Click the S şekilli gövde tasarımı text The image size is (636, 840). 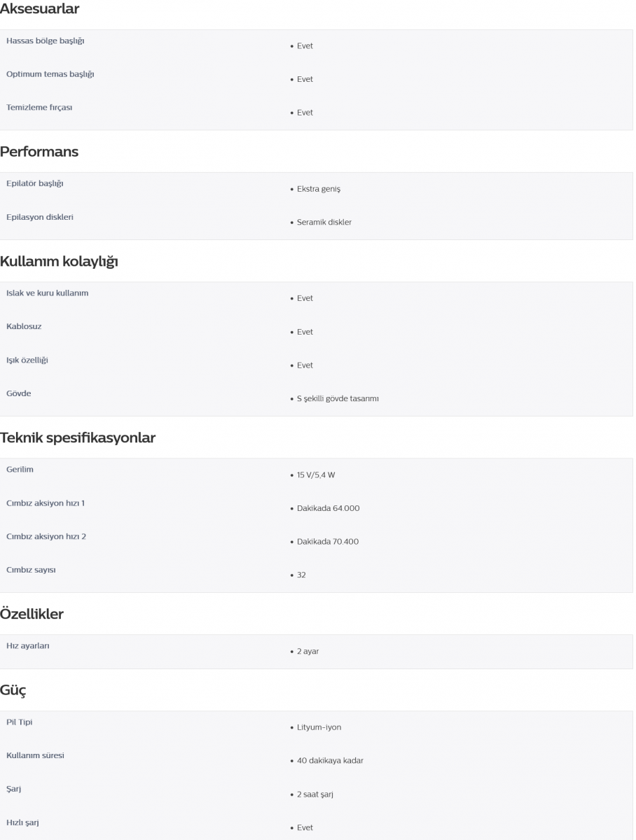pyautogui.click(x=337, y=399)
